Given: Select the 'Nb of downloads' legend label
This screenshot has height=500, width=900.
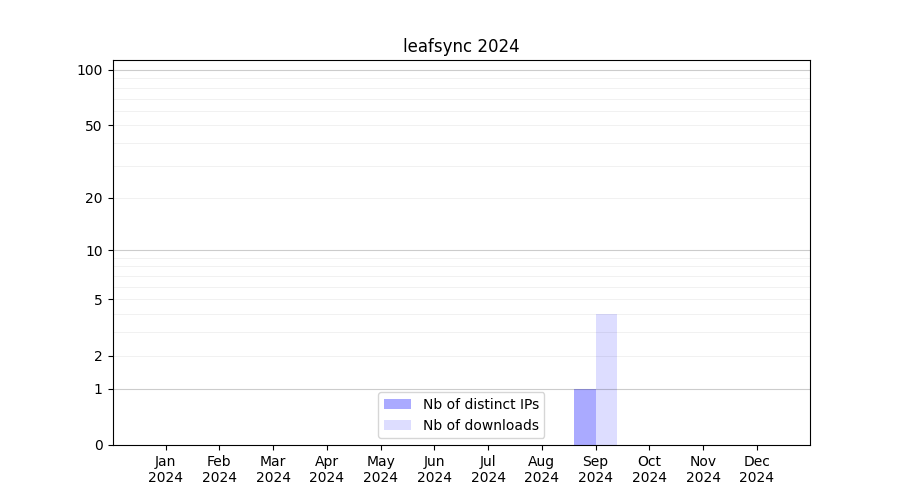Looking at the screenshot, I should coord(480,425).
